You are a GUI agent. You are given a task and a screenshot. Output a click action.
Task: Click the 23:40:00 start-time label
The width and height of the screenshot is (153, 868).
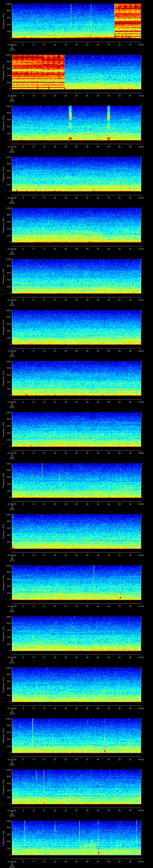pyautogui.click(x=12, y=606)
